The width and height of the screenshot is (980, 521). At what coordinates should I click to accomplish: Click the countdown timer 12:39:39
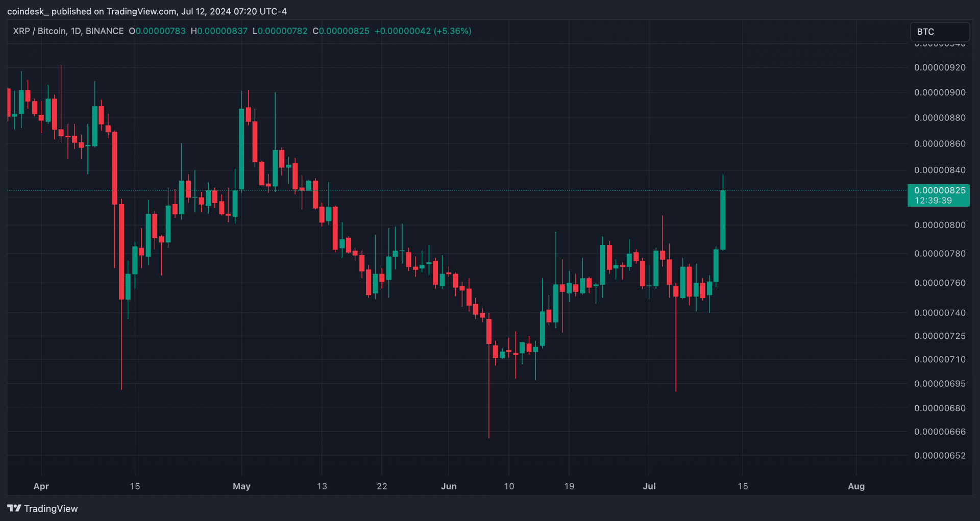pyautogui.click(x=933, y=201)
